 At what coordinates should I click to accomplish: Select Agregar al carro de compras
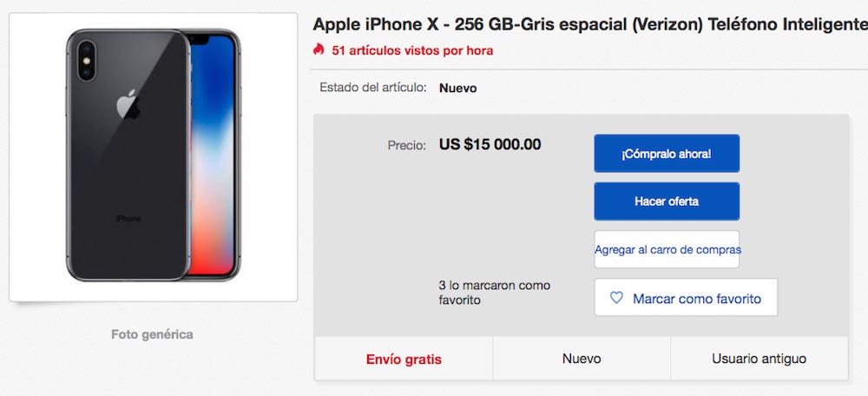pos(667,249)
